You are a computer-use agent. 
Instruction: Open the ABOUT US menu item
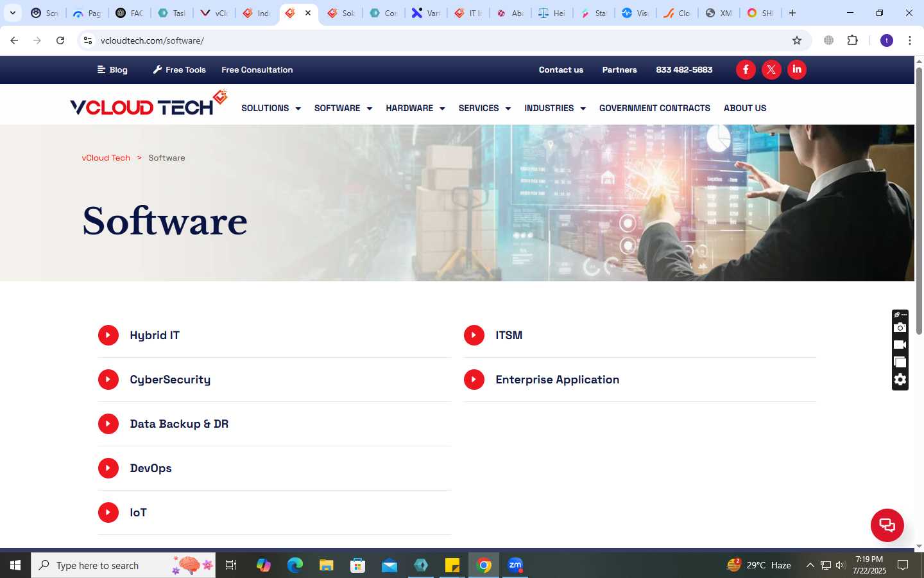[745, 108]
